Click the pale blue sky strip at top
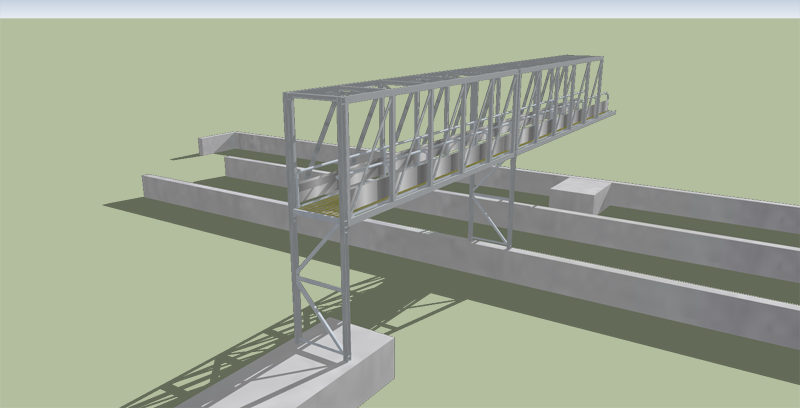Viewport: 800px width, 408px height. point(400,8)
